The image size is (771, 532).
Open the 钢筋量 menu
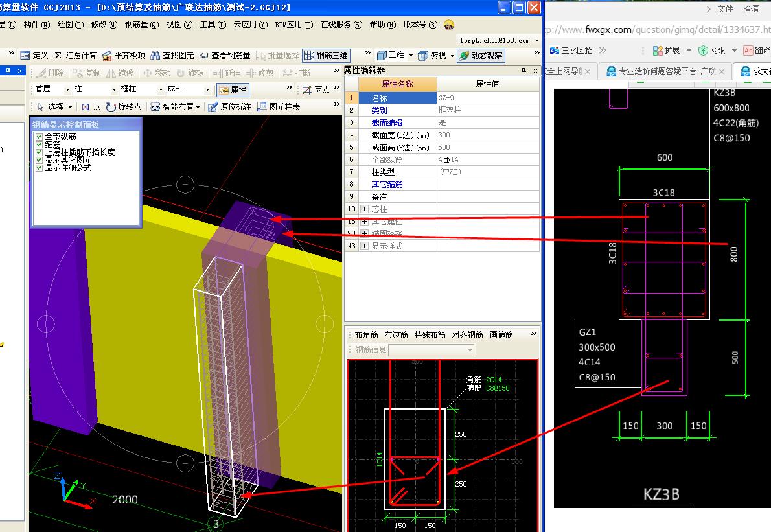[142, 25]
